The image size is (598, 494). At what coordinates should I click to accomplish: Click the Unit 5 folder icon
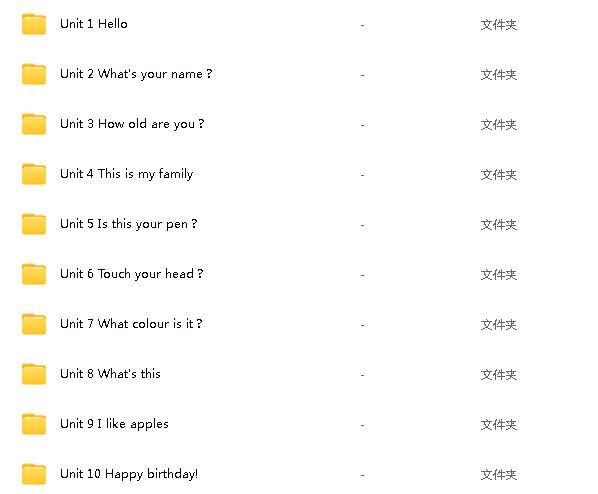(34, 224)
